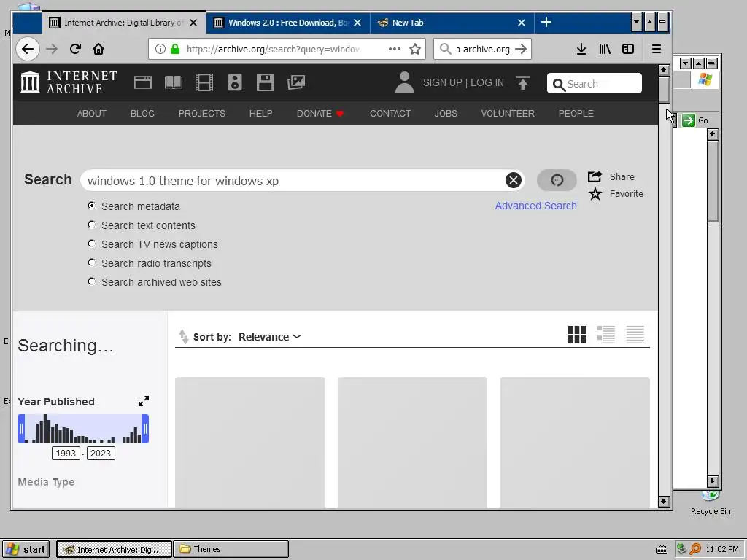Open the browser home page
The image size is (747, 560).
(98, 49)
